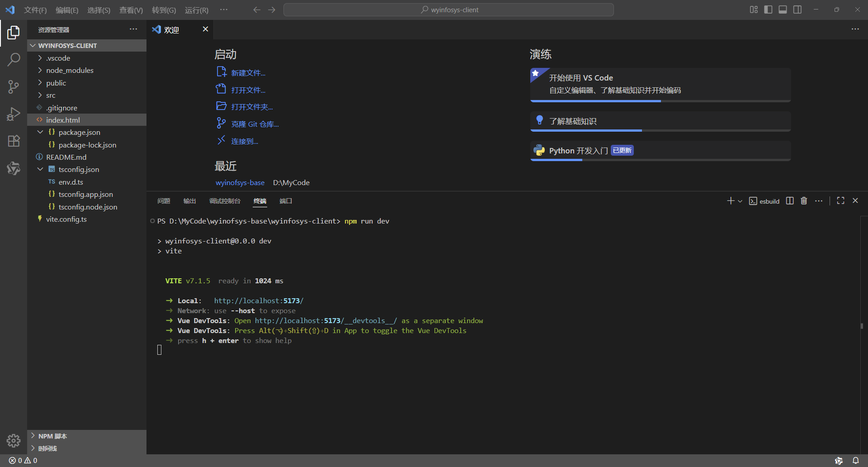The height and width of the screenshot is (467, 868).
Task: Create a new terminal with plus icon
Action: tap(731, 200)
